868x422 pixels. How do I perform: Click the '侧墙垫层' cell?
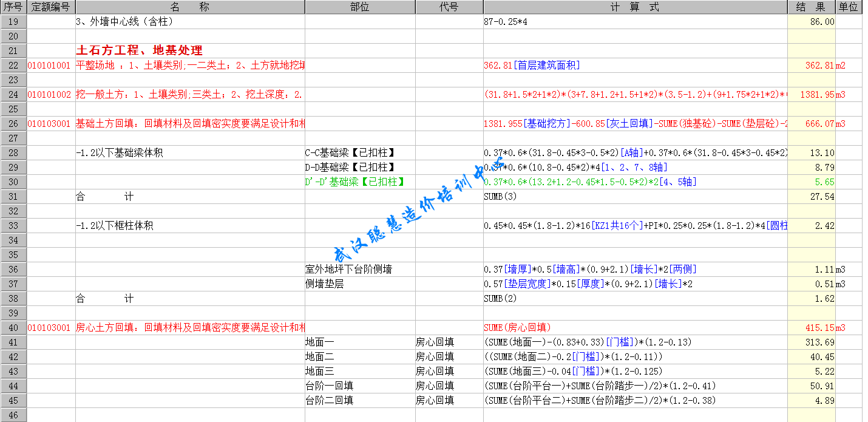[360, 284]
